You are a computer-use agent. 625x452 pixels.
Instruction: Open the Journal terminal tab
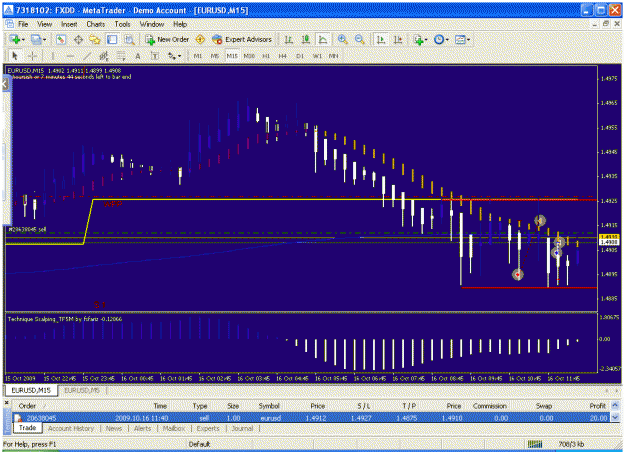(242, 428)
